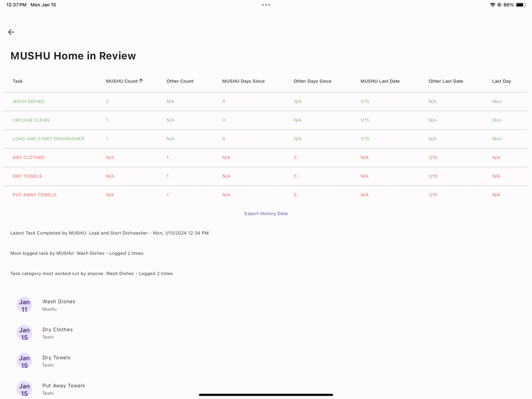The height and width of the screenshot is (399, 532).
Task: Click Other Last Date 1/15 for Dry Towels
Action: point(433,176)
